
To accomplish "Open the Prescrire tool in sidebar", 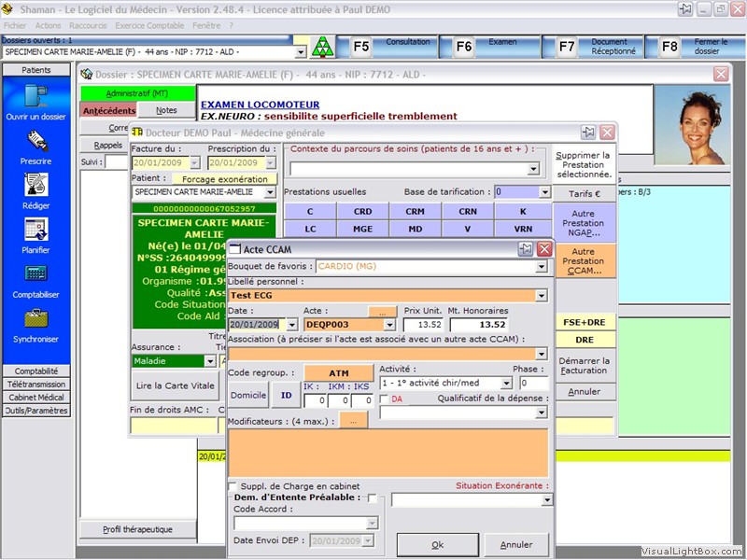I will pos(36,141).
